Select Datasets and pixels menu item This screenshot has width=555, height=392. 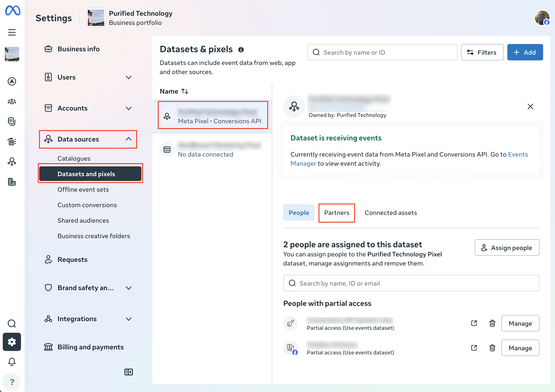pos(90,174)
